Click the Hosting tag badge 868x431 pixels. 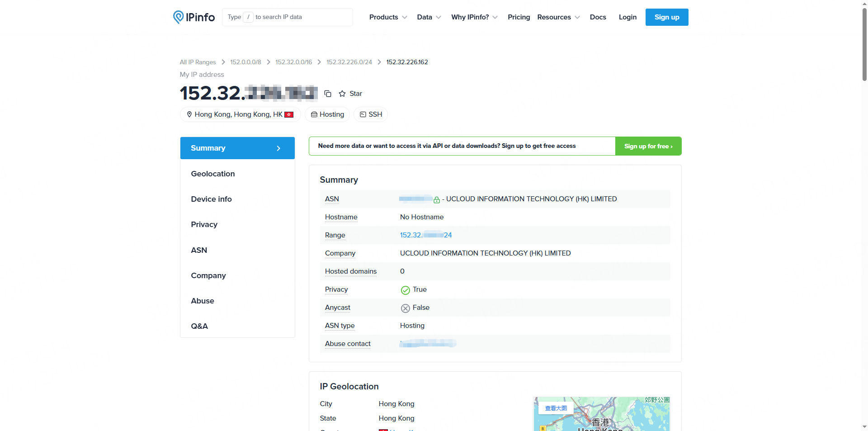tap(327, 114)
